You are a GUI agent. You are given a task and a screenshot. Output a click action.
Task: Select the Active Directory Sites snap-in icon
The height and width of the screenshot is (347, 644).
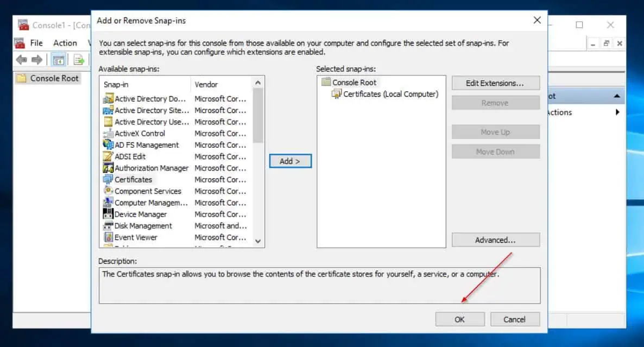tap(108, 110)
